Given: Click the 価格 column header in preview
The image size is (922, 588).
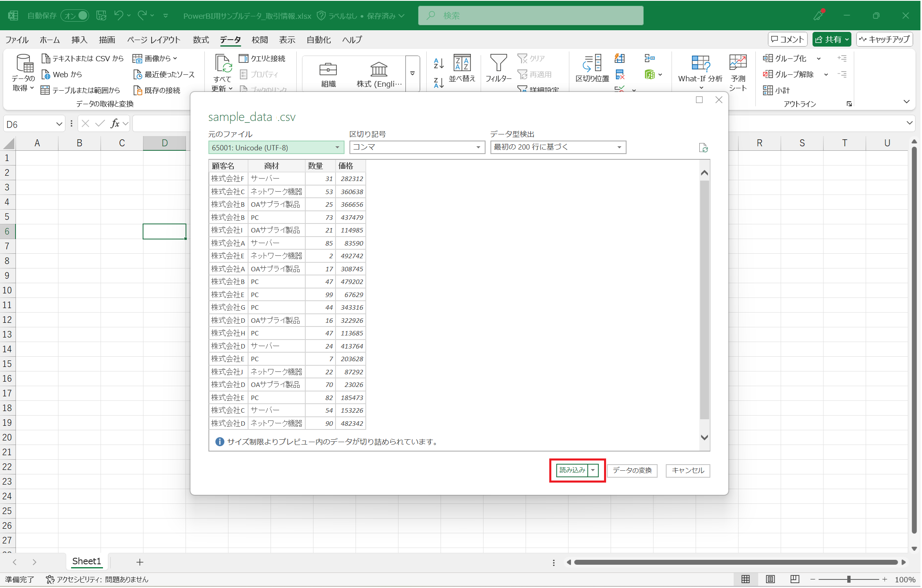Looking at the screenshot, I should 350,166.
